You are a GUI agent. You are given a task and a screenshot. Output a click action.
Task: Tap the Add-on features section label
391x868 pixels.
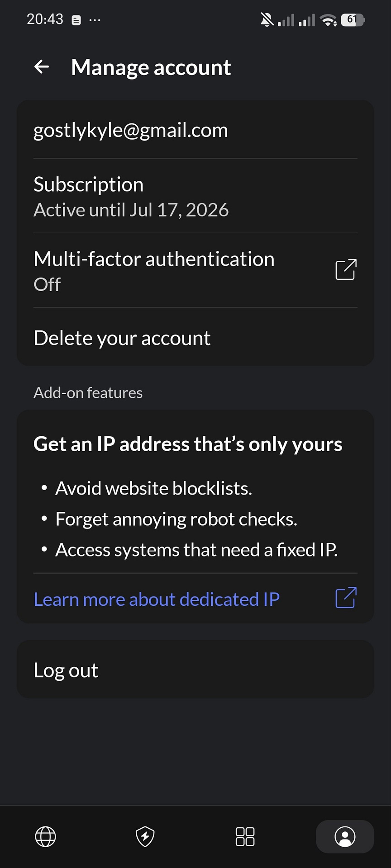(x=88, y=392)
